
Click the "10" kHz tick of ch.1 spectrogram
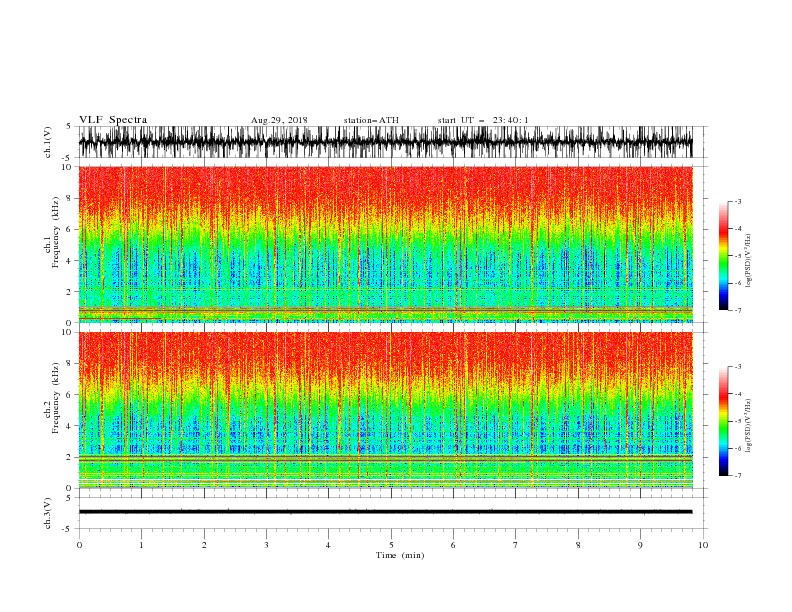tap(67, 167)
